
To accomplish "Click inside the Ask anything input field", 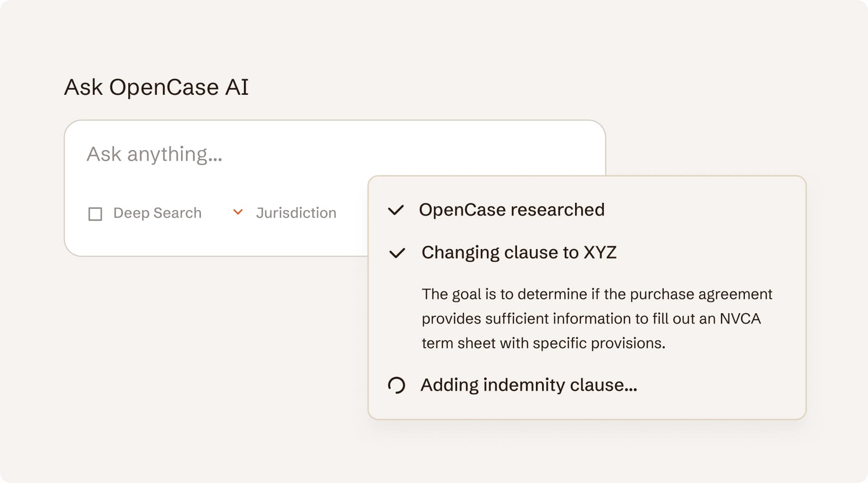I will (x=236, y=154).
